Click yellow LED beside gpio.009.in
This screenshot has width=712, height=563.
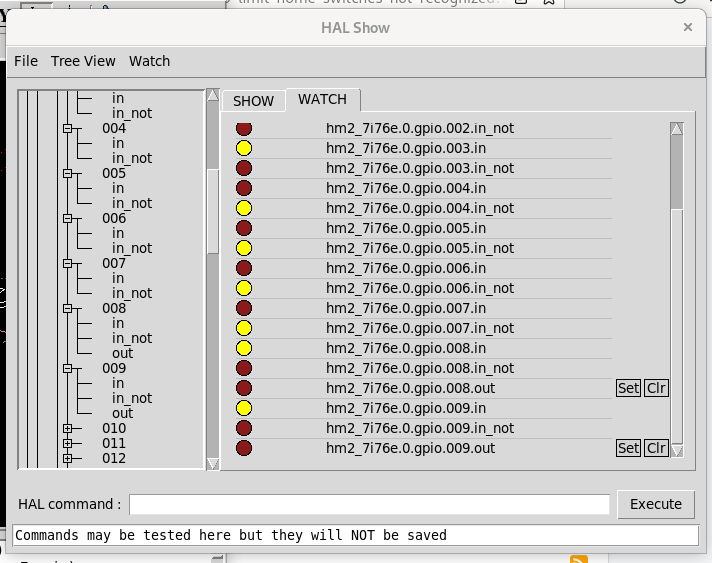[243, 408]
